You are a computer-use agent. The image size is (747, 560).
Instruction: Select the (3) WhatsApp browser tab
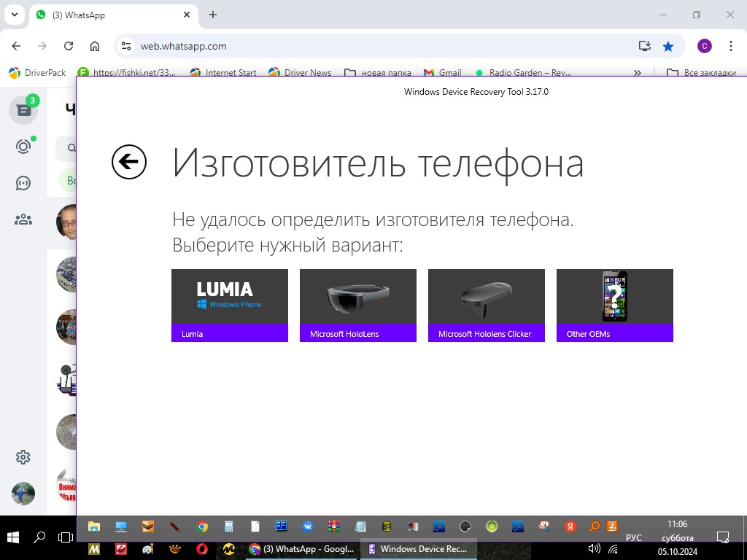(113, 15)
